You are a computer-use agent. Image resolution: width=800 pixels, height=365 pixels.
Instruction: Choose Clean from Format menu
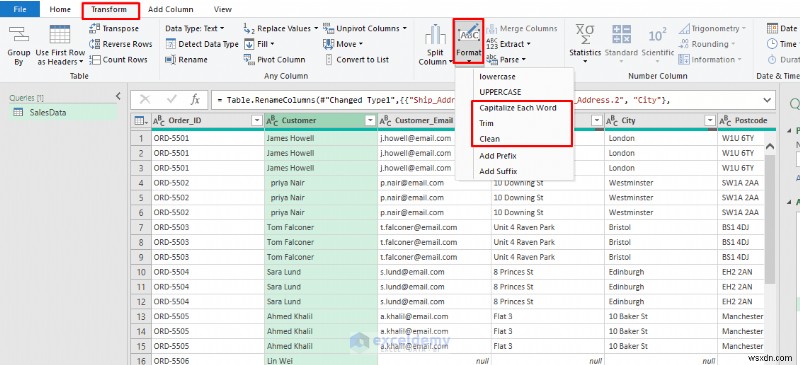(489, 139)
